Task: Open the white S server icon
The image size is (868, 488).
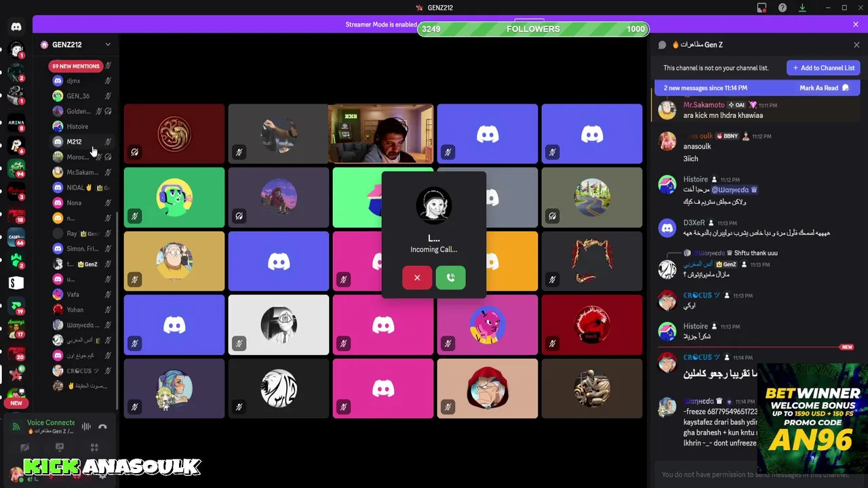Action: click(16, 283)
